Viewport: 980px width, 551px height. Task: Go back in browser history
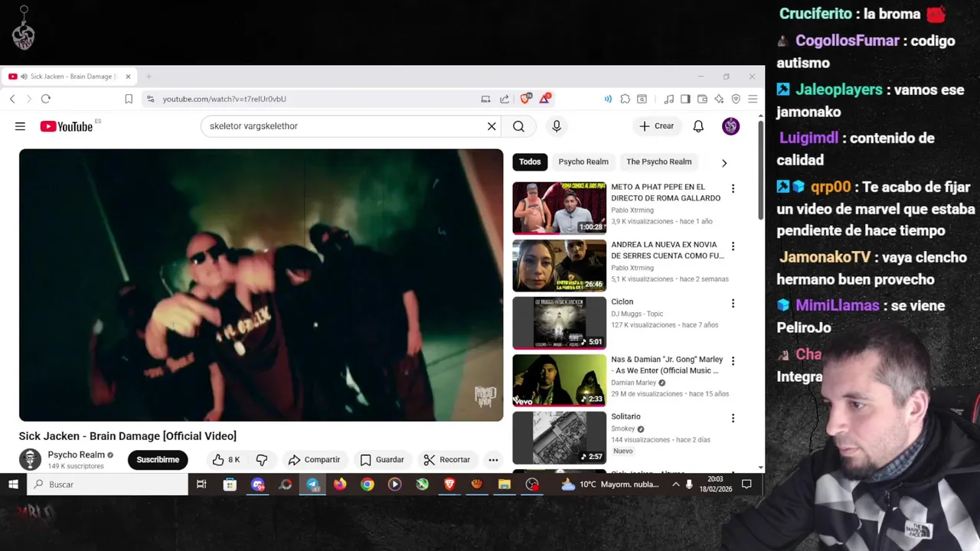click(12, 99)
